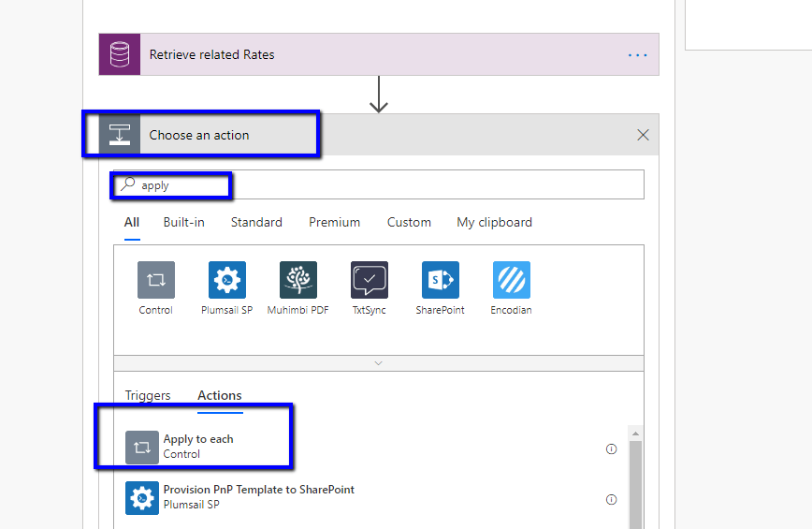This screenshot has height=529, width=812.
Task: Choose the Muhimbi PDF connector
Action: click(297, 280)
